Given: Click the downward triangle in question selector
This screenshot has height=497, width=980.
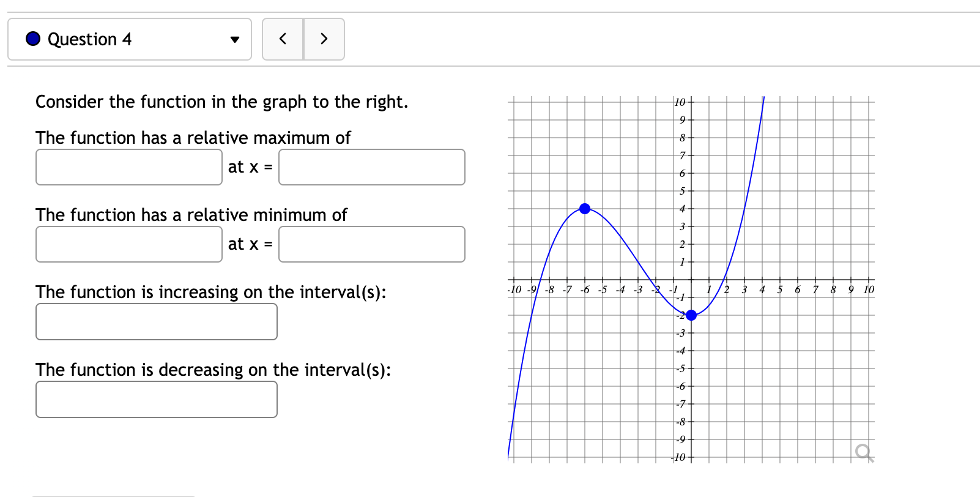Looking at the screenshot, I should (x=234, y=39).
